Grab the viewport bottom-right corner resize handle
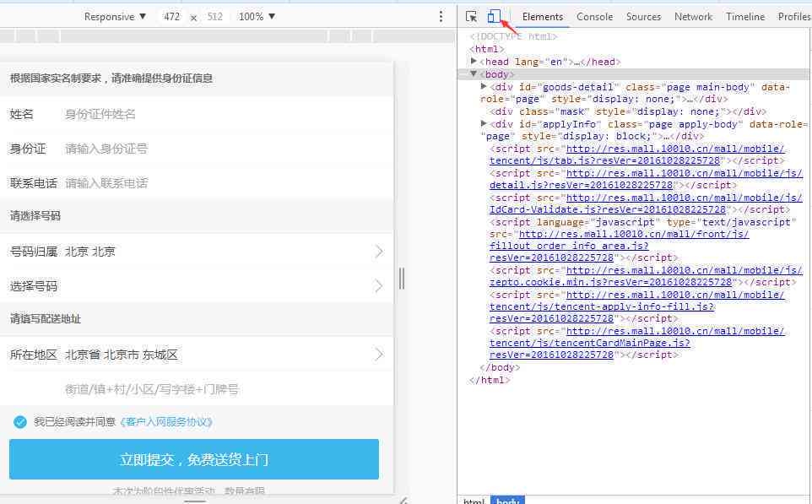The image size is (812, 504). (x=403, y=500)
